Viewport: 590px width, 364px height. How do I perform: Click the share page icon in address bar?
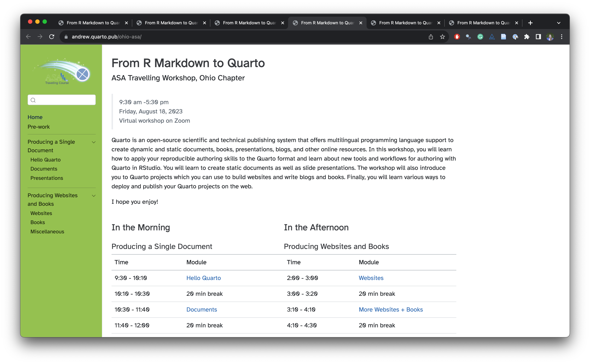pyautogui.click(x=431, y=37)
